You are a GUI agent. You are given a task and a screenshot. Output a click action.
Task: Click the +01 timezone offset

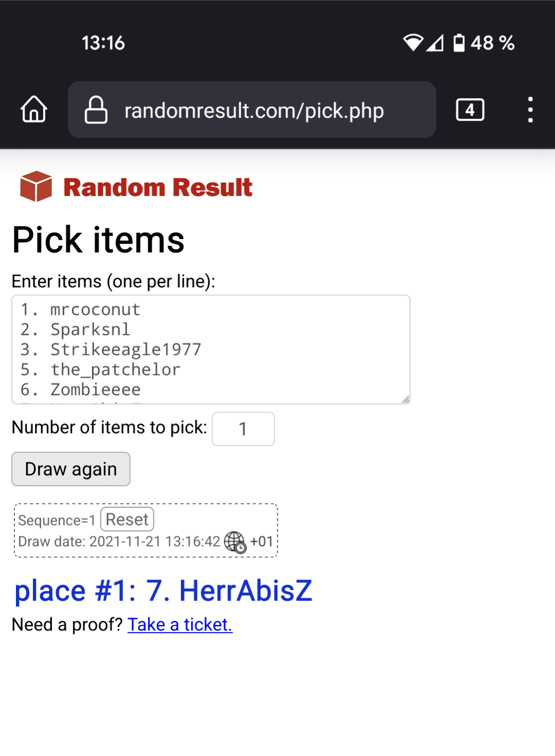261,542
